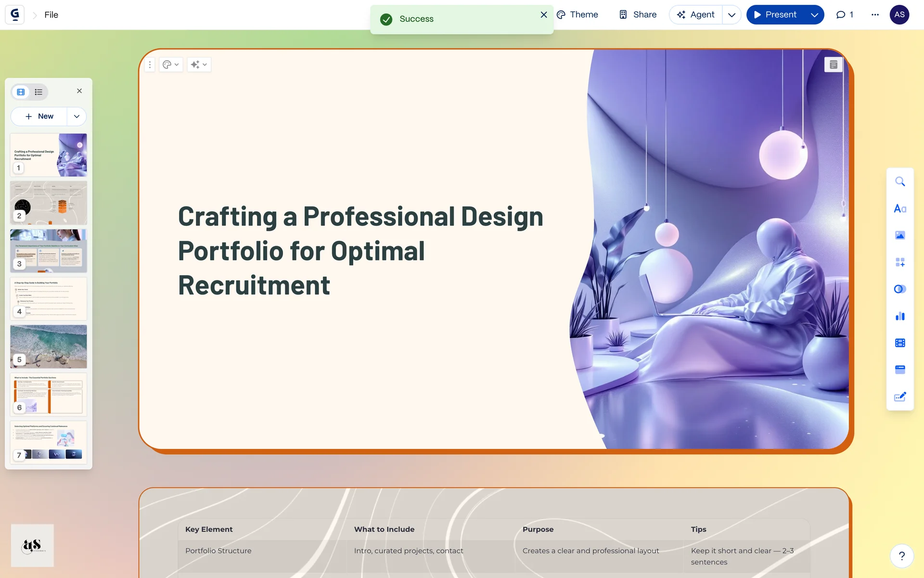This screenshot has height=578, width=924.
Task: Switch to filmstrip thumbnail view
Action: (21, 92)
